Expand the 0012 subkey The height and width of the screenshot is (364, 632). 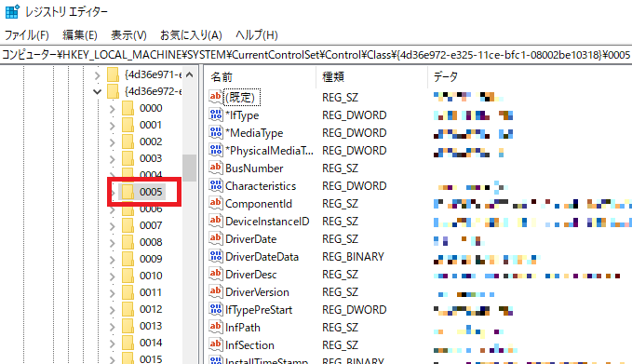coord(112,310)
